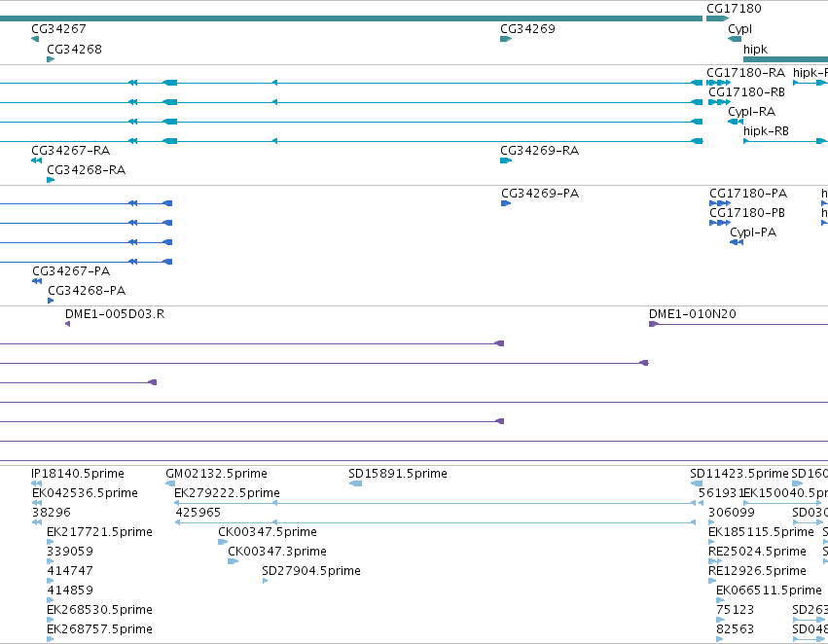This screenshot has width=828, height=644.
Task: Open the EK185115.5prime EST label
Action: (761, 532)
